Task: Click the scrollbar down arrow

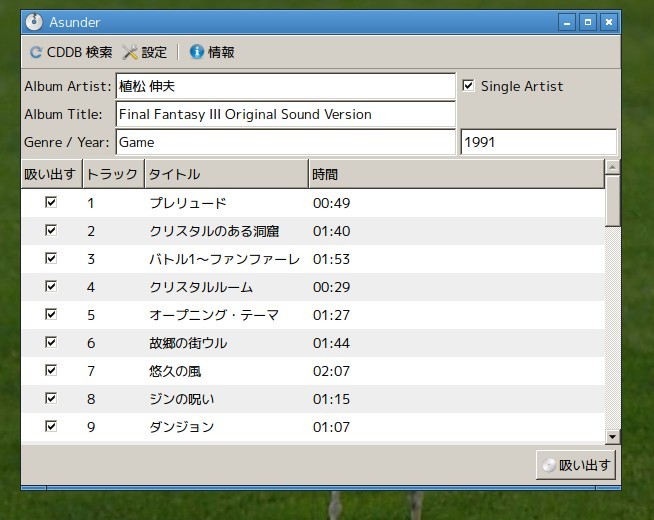Action: [x=612, y=437]
